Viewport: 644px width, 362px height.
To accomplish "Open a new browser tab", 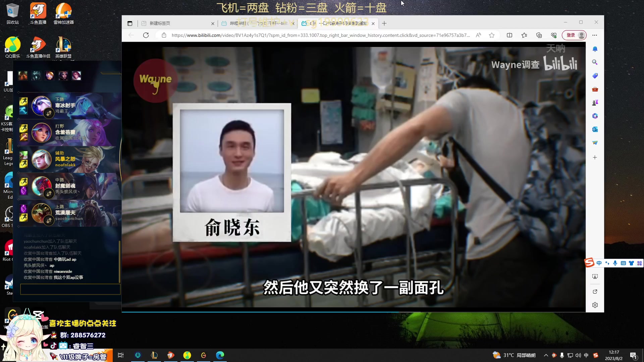I will click(384, 23).
